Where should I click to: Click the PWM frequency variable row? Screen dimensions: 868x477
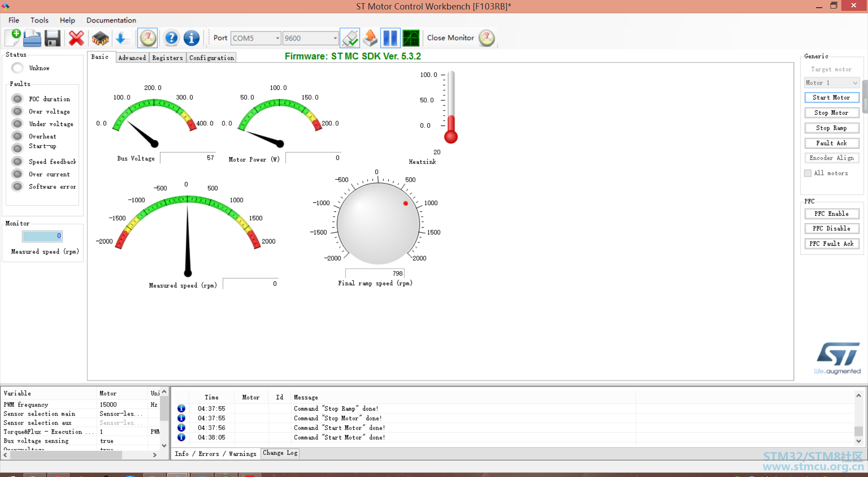[x=80, y=405]
